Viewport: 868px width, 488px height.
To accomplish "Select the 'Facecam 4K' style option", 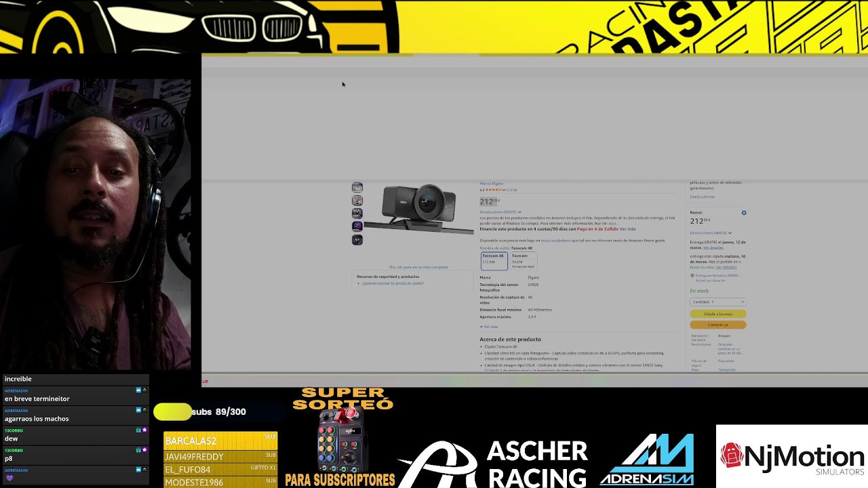I will [494, 260].
